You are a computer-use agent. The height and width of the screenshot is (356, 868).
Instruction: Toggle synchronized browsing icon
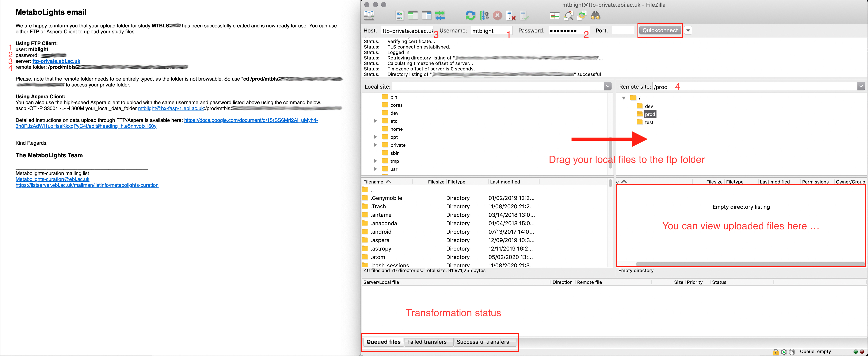[582, 15]
